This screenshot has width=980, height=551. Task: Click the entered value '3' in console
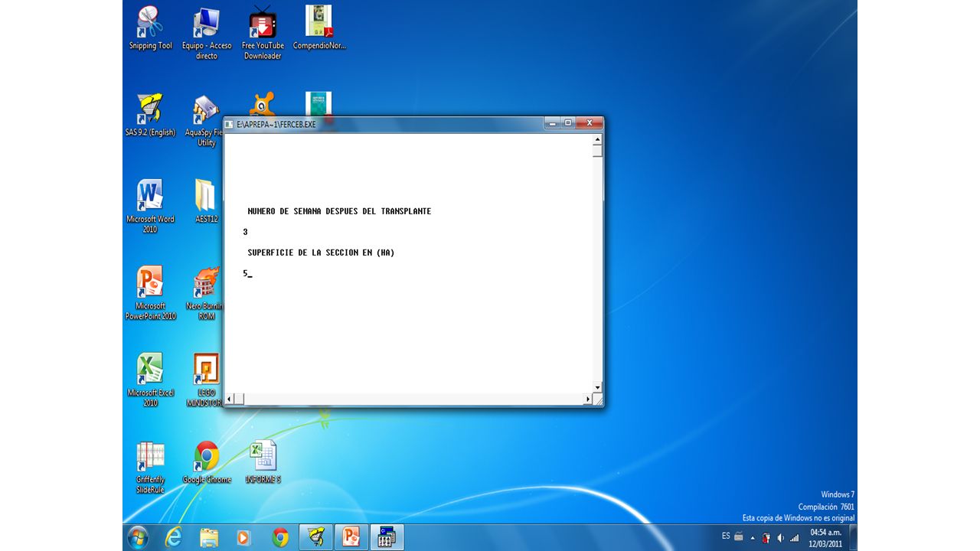point(245,232)
